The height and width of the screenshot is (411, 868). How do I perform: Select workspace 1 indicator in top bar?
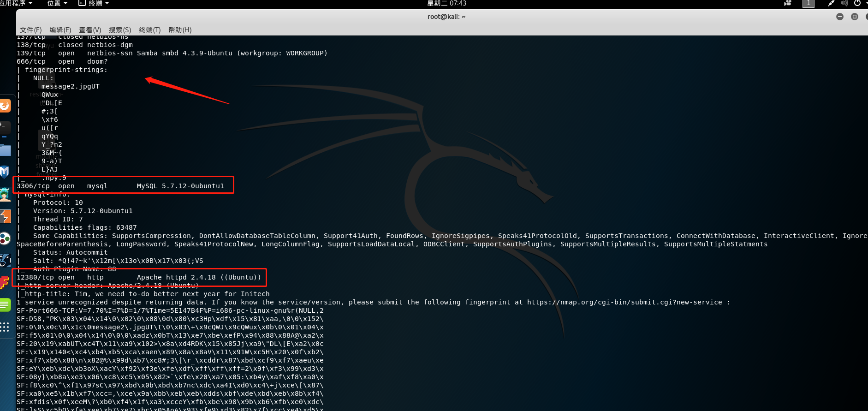[x=808, y=3]
